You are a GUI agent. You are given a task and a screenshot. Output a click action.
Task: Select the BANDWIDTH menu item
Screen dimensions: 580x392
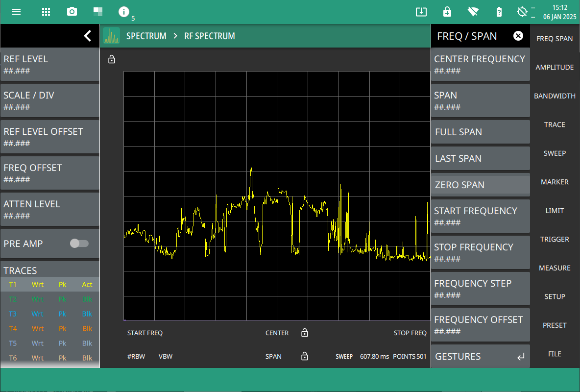tap(555, 96)
